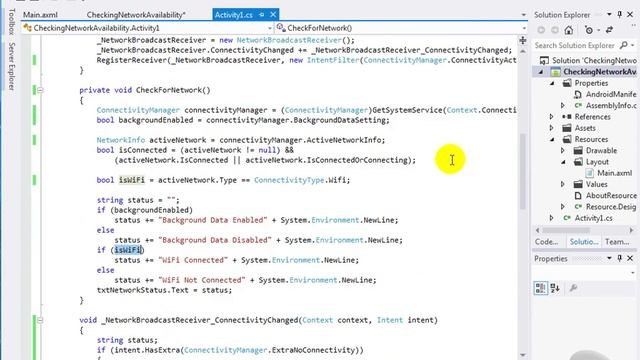Switch to the CheckingNetworkAvailability* tab

[x=136, y=15]
